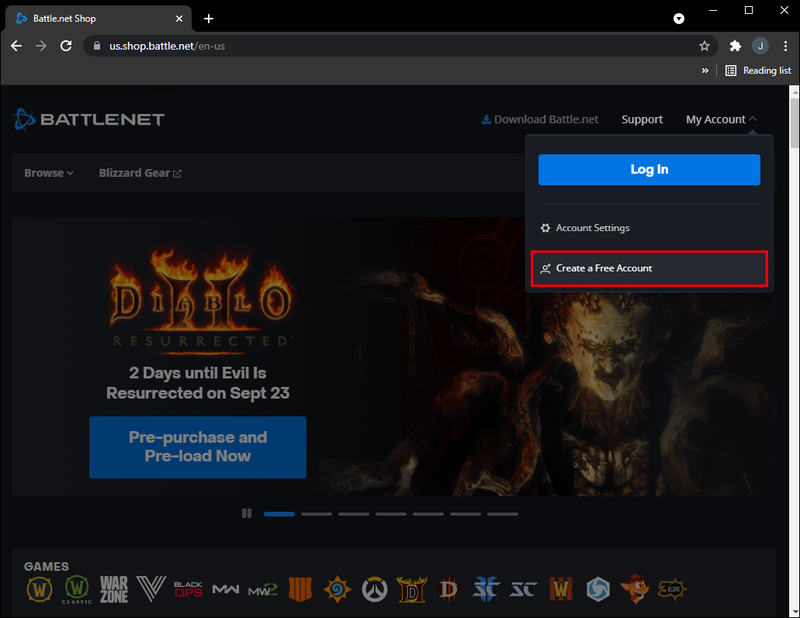Open the World of Warcraft game icon
Viewport: 800px width, 618px height.
39,589
